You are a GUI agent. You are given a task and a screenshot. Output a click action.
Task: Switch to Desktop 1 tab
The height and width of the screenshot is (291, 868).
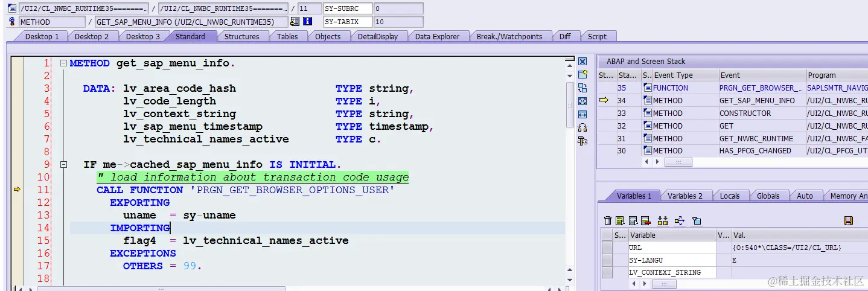(x=42, y=36)
